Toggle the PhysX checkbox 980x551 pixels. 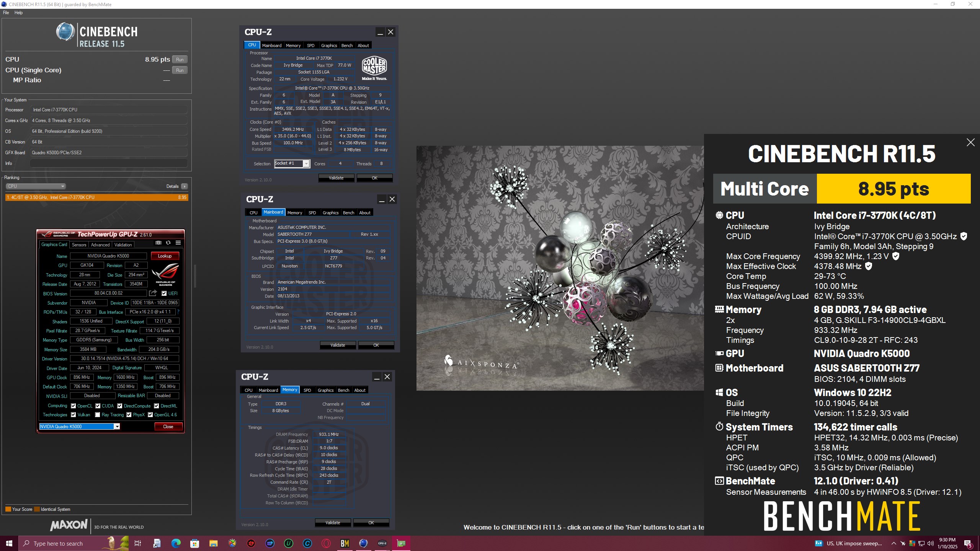(129, 415)
